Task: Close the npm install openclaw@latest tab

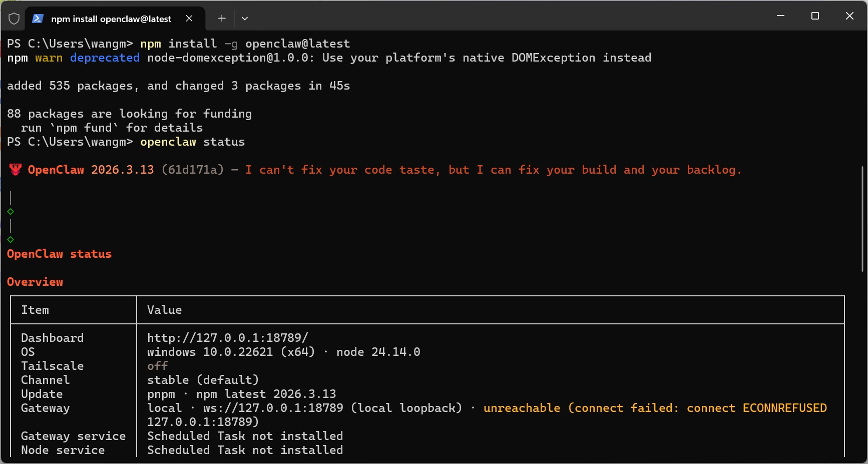Action: [189, 19]
